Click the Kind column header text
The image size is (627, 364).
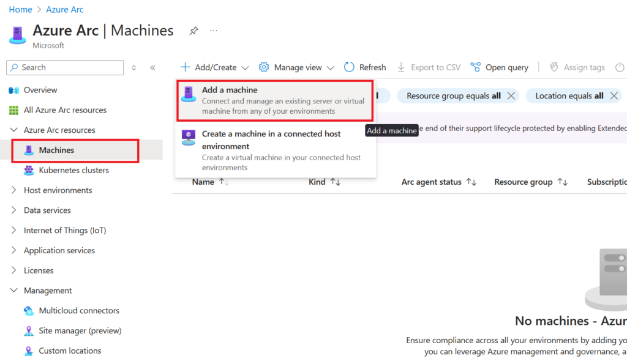(317, 182)
